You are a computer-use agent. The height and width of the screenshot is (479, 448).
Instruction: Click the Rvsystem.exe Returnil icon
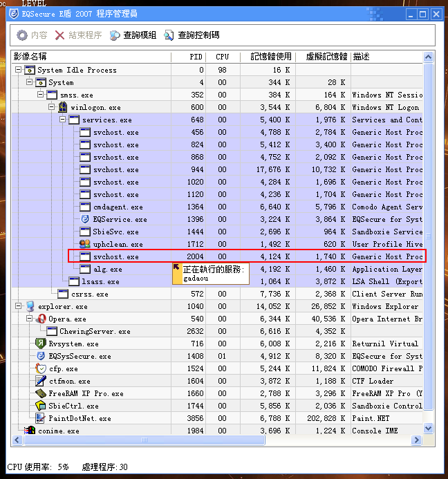click(41, 344)
